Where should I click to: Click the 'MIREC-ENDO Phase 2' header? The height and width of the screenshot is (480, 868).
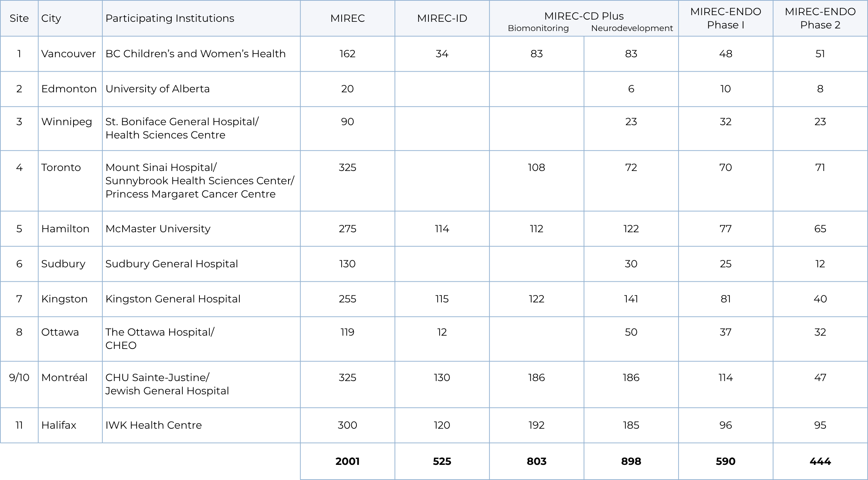(x=820, y=18)
